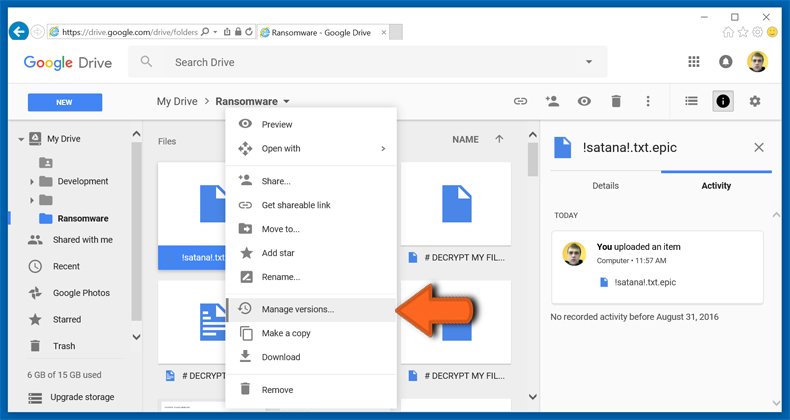790x420 pixels.
Task: Switch to Activity tab
Action: tap(716, 186)
